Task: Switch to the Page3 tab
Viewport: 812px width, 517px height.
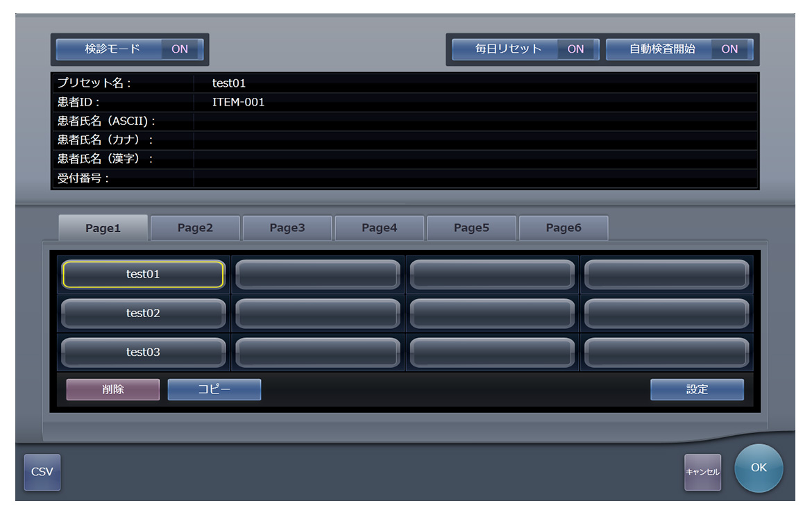Action: click(x=287, y=228)
